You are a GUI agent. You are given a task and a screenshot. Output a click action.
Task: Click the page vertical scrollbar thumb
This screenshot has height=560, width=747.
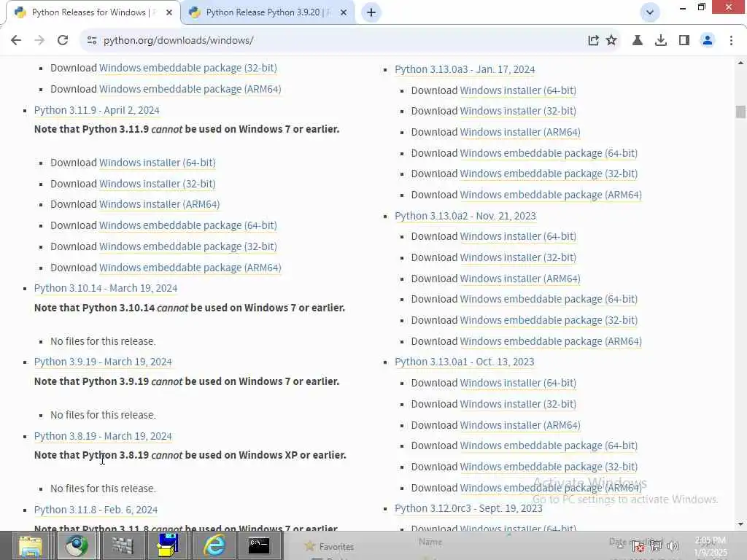tap(740, 112)
